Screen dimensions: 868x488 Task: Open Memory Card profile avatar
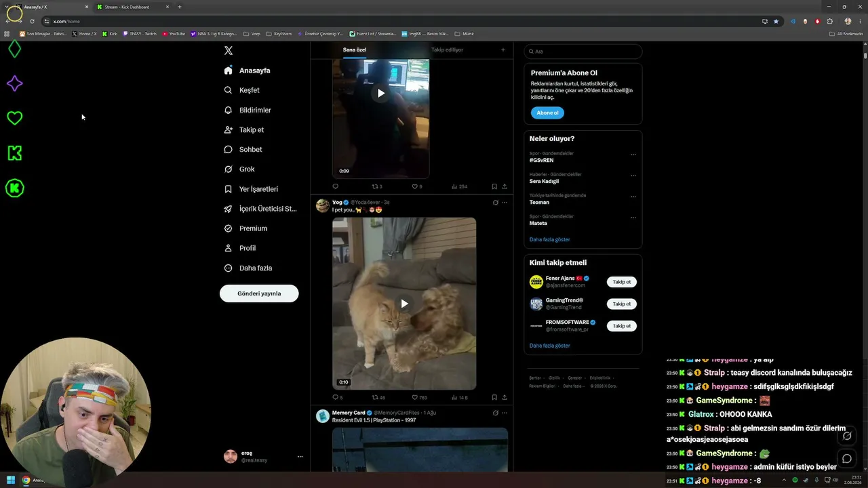(323, 416)
